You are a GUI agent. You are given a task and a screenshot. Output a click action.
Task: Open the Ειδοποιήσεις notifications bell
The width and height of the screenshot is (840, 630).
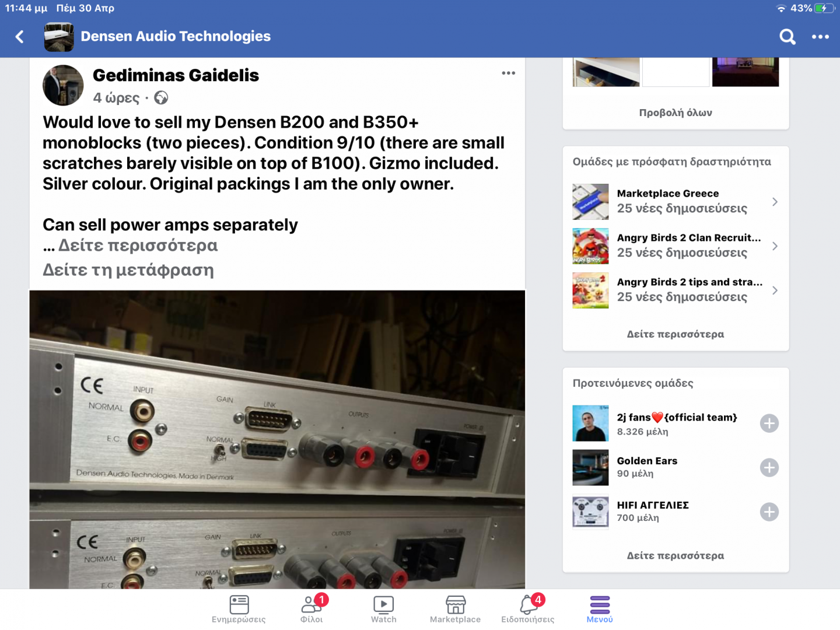tap(528, 608)
